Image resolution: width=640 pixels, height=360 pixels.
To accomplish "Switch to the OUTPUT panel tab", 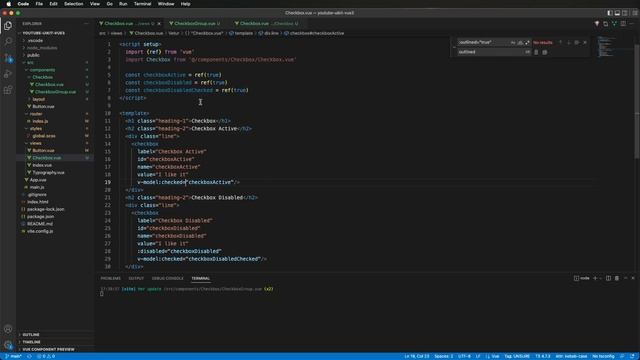I will coord(136,278).
